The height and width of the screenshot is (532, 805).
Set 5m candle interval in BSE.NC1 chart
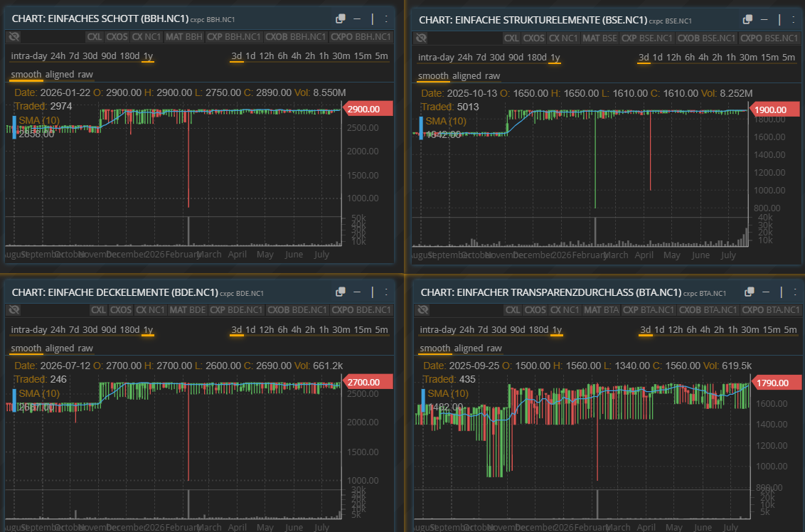point(789,58)
